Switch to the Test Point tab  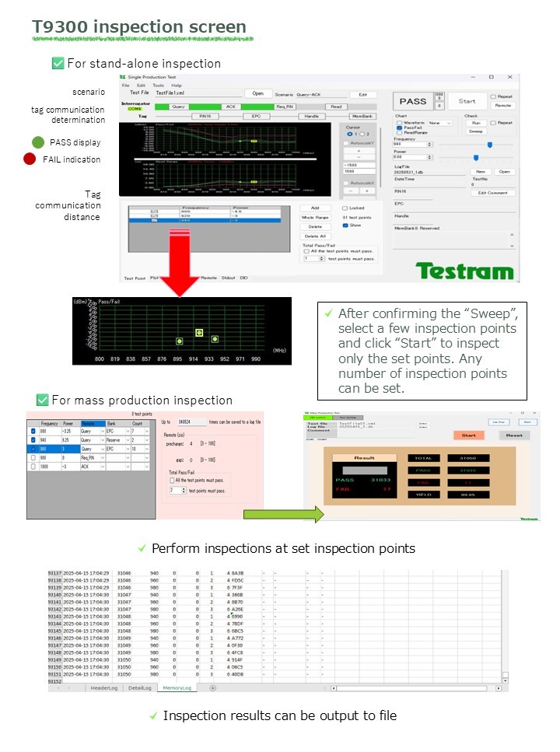coord(135,278)
